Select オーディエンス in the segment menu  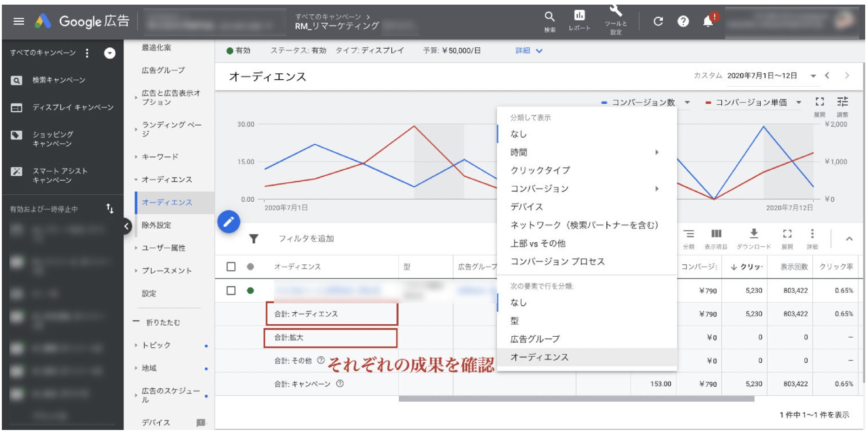coord(539,357)
